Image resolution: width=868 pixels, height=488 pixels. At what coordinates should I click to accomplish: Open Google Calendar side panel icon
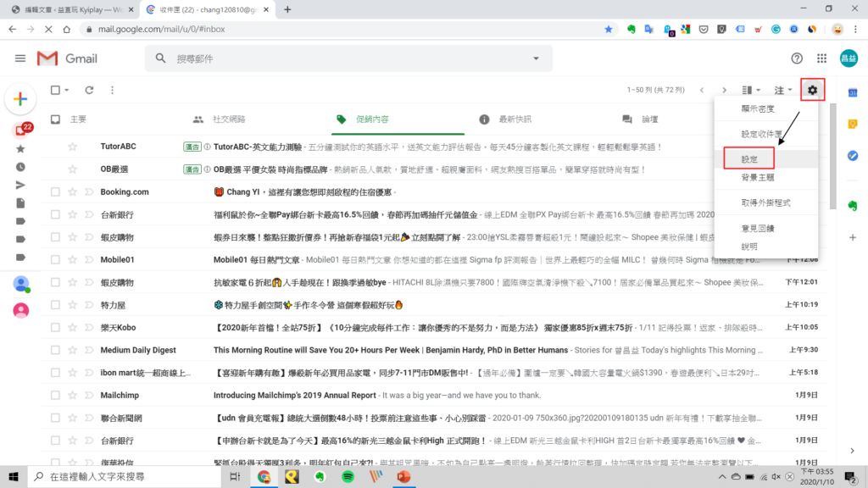point(853,92)
